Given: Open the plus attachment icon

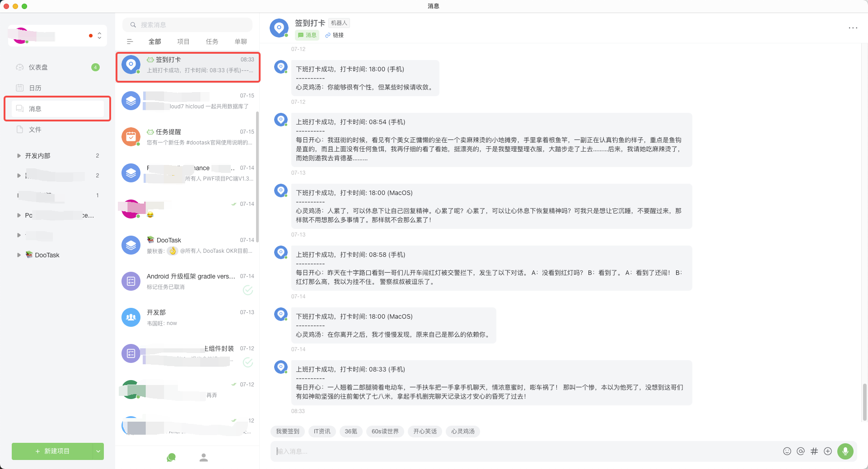Looking at the screenshot, I should [x=828, y=451].
